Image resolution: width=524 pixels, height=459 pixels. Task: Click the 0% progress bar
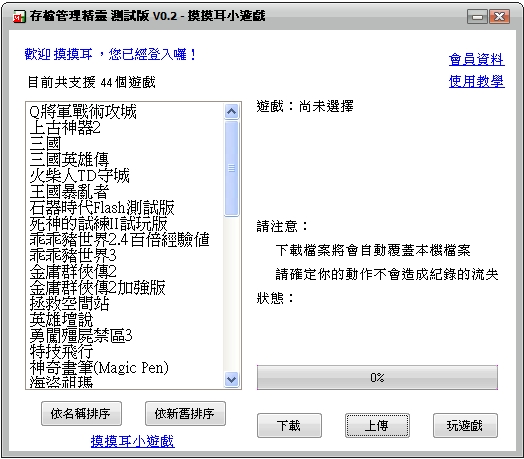pyautogui.click(x=377, y=377)
